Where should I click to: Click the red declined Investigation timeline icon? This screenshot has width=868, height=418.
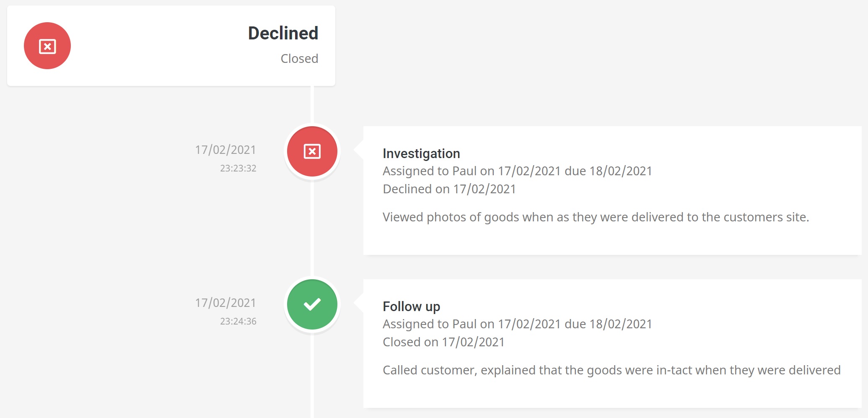(312, 151)
